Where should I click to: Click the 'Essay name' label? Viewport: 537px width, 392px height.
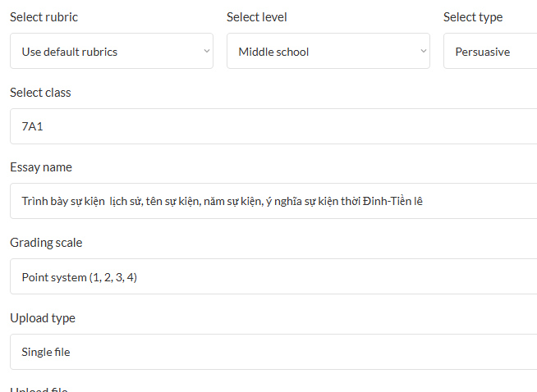(41, 167)
